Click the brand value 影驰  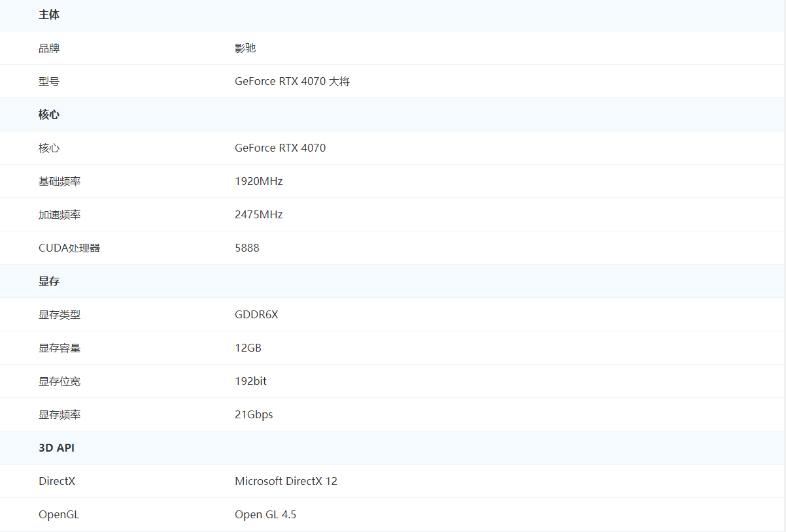coord(245,48)
